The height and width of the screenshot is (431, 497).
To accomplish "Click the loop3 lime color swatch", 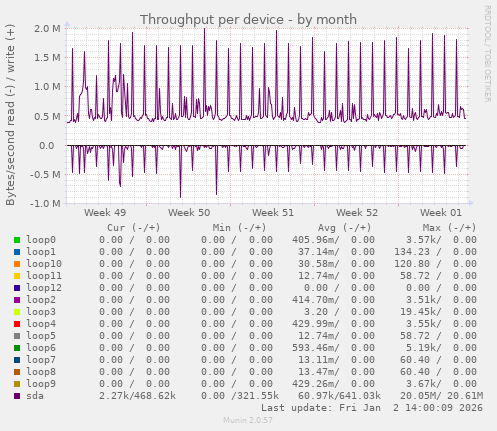I will pos(17,312).
